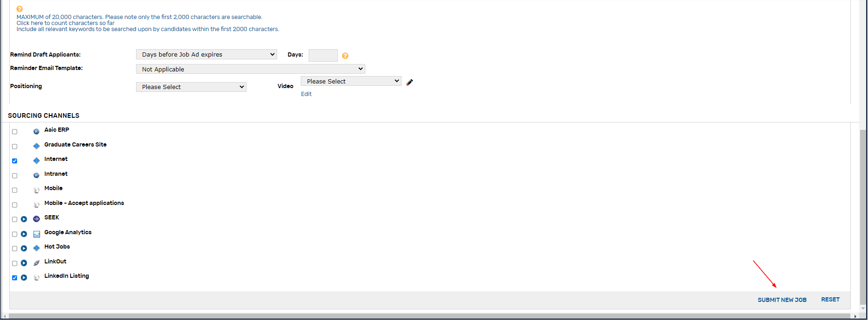The image size is (868, 320).
Task: Click the "Intranet" label text
Action: click(56, 174)
